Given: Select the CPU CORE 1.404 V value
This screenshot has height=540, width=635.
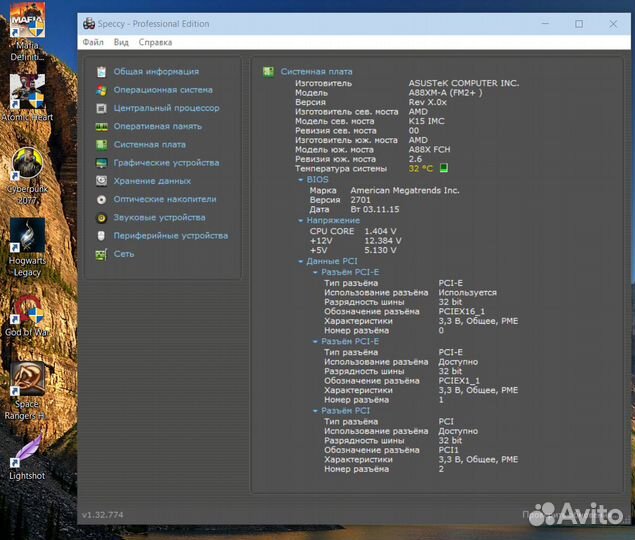Looking at the screenshot, I should click(380, 231).
